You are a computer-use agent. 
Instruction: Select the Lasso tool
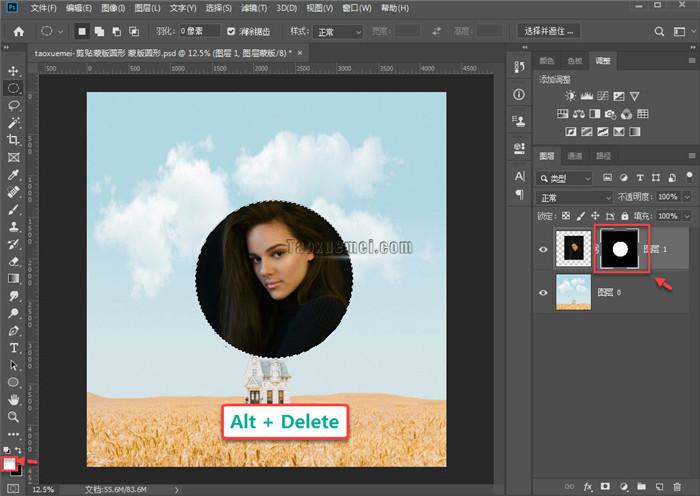[14, 105]
